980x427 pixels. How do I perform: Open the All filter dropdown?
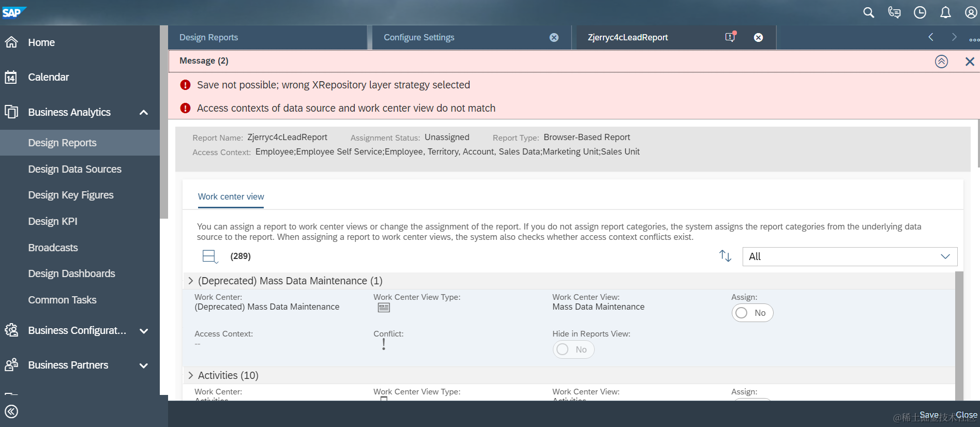tap(850, 256)
